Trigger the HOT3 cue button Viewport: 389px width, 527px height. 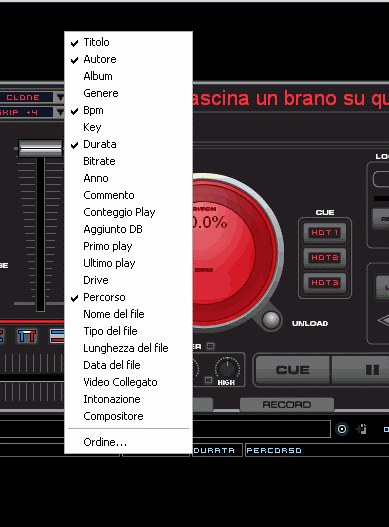(324, 283)
